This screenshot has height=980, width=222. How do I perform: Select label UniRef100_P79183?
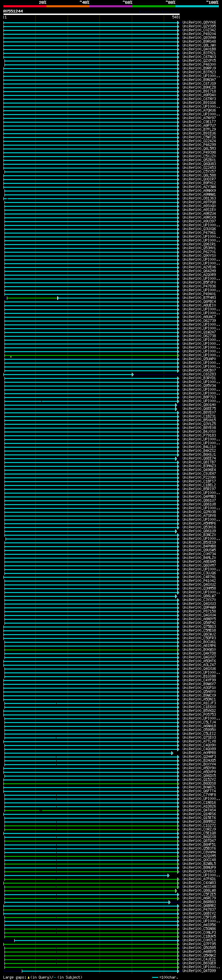[199, 435]
